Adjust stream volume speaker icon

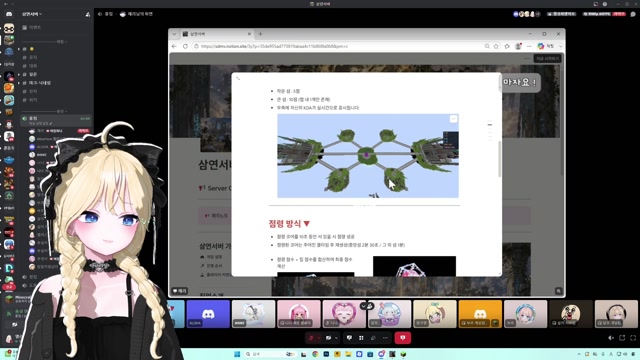pyautogui.click(x=611, y=338)
